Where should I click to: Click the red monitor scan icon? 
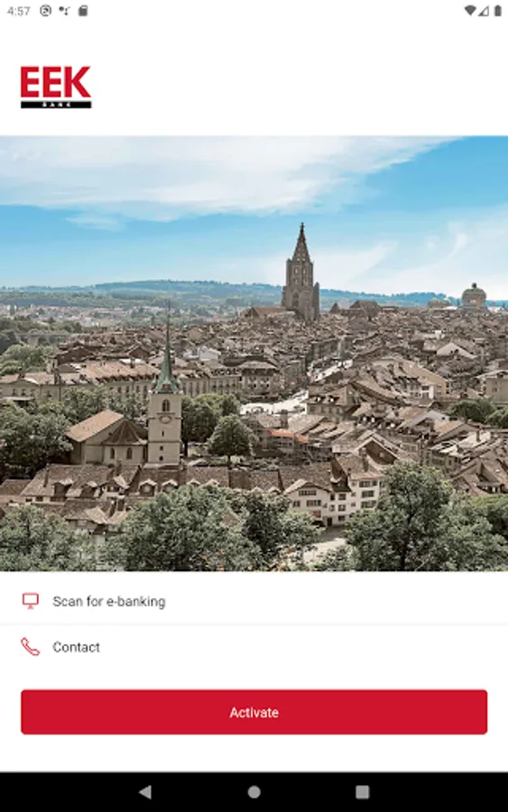(x=31, y=601)
